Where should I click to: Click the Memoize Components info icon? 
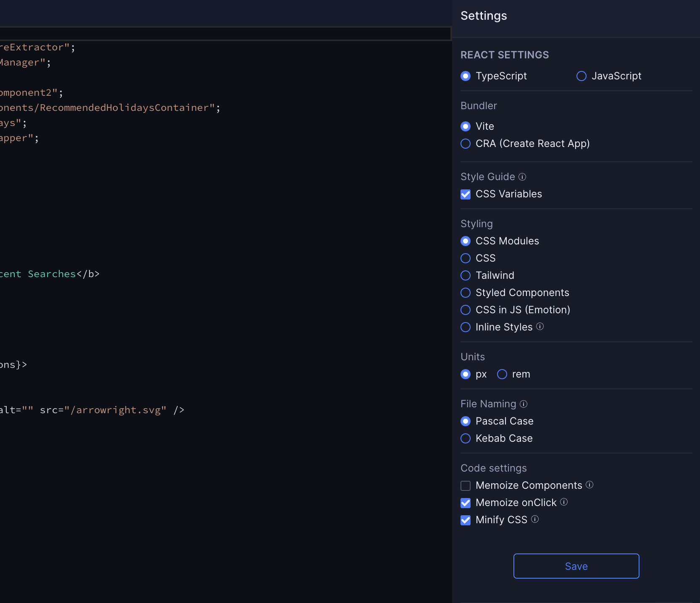coord(590,485)
